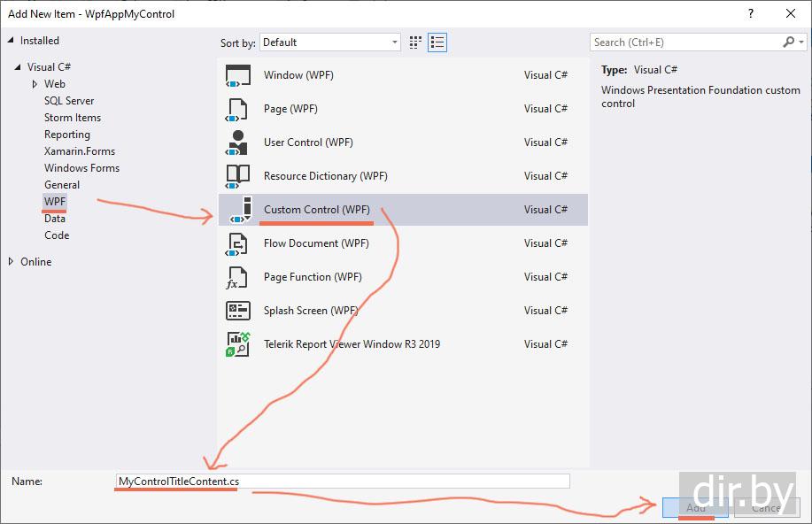Choose Telerik Report Viewer Window R3 2019 name
812x524 pixels.
[352, 344]
